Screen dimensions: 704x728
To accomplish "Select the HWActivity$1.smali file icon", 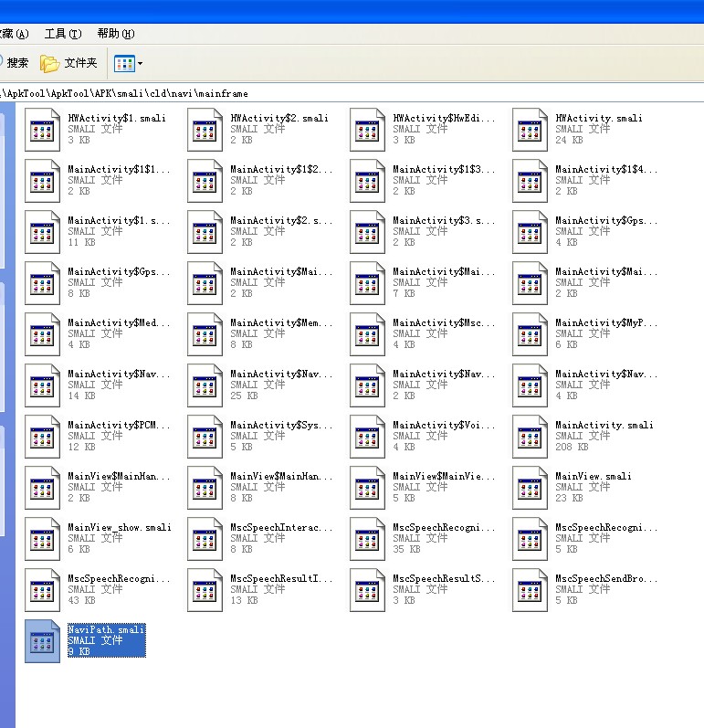I will (42, 130).
